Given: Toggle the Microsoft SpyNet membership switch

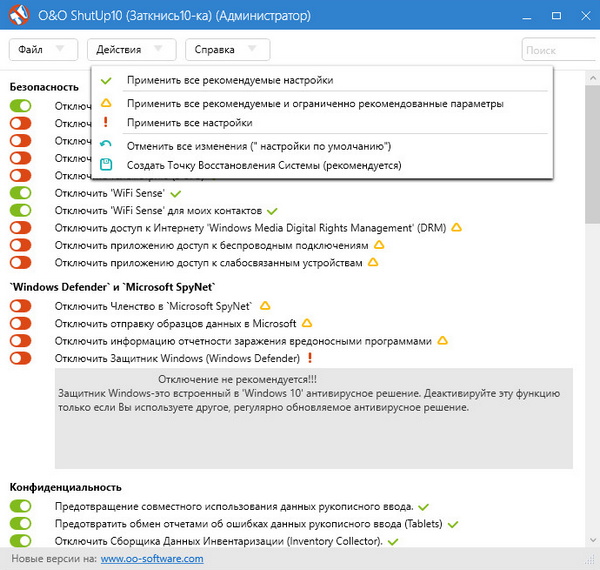Looking at the screenshot, I should coord(21,306).
